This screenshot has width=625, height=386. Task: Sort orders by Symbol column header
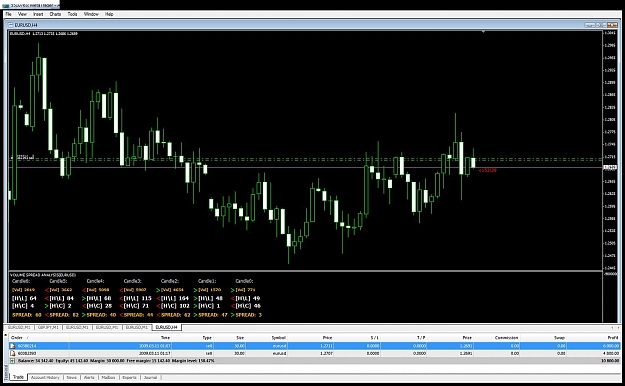(279, 338)
